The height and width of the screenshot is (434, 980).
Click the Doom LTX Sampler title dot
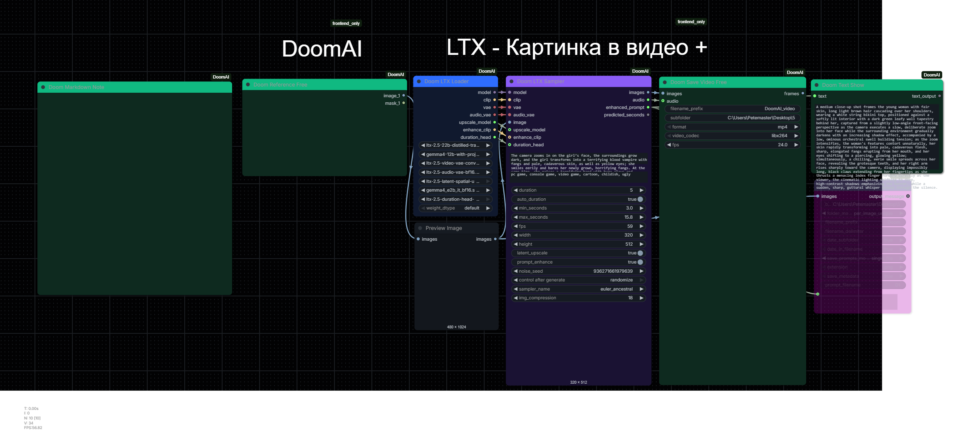click(x=512, y=81)
